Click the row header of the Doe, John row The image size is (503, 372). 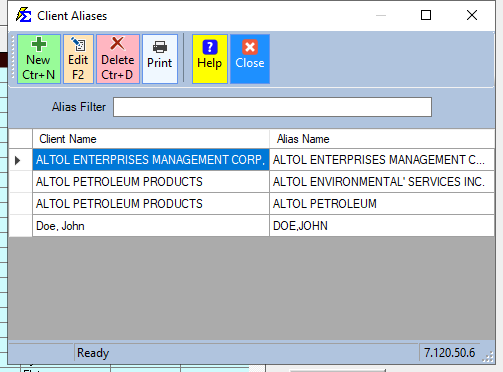[x=20, y=226]
